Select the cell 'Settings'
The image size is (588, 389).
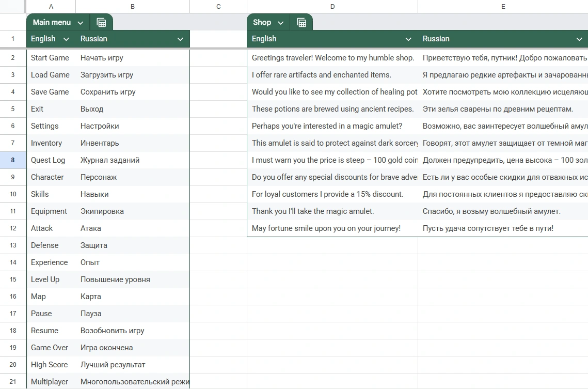pos(51,126)
